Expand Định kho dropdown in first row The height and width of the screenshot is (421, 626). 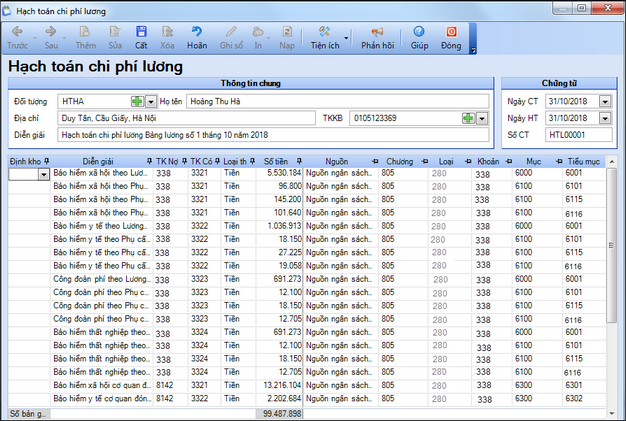pyautogui.click(x=44, y=174)
